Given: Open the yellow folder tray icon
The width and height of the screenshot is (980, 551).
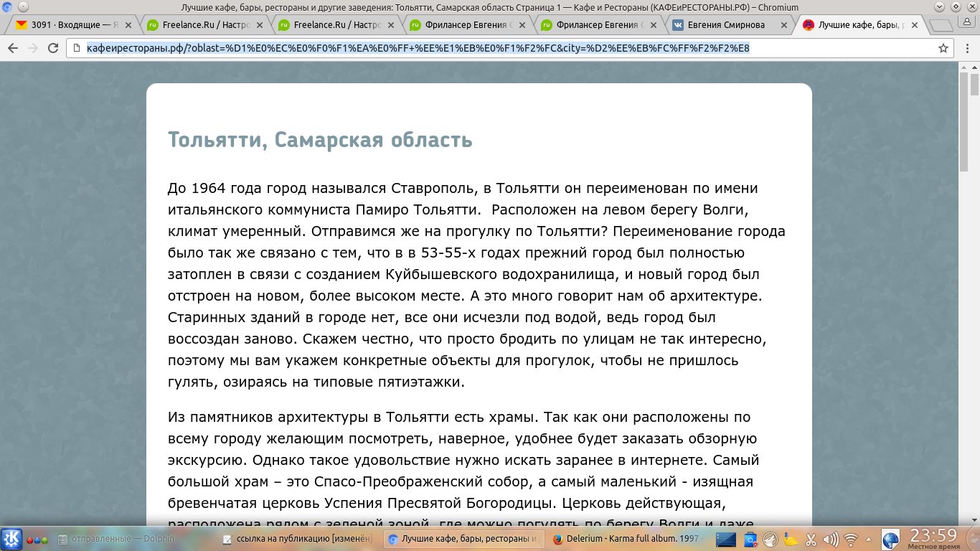Looking at the screenshot, I should click(x=791, y=540).
